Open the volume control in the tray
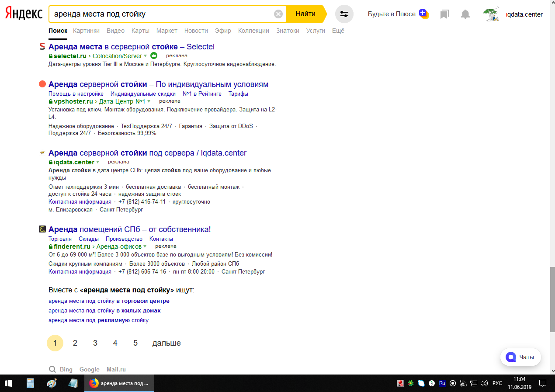The width and height of the screenshot is (555, 392). [x=484, y=383]
